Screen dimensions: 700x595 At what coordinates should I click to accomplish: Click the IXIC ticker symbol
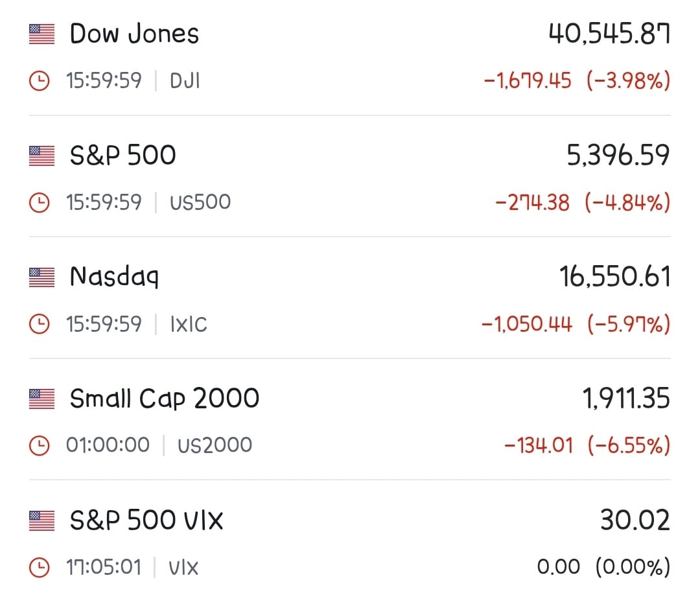coord(189,324)
